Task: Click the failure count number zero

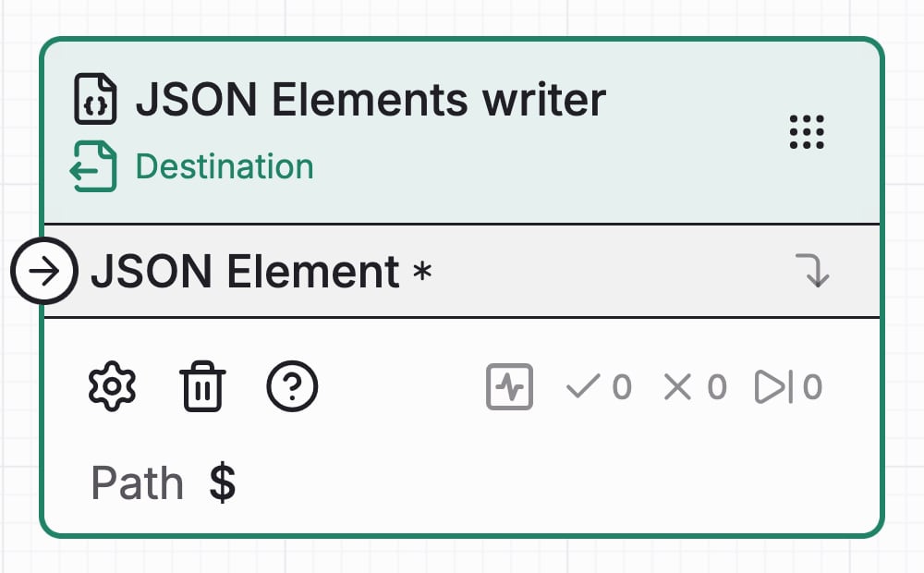Action: (x=717, y=387)
